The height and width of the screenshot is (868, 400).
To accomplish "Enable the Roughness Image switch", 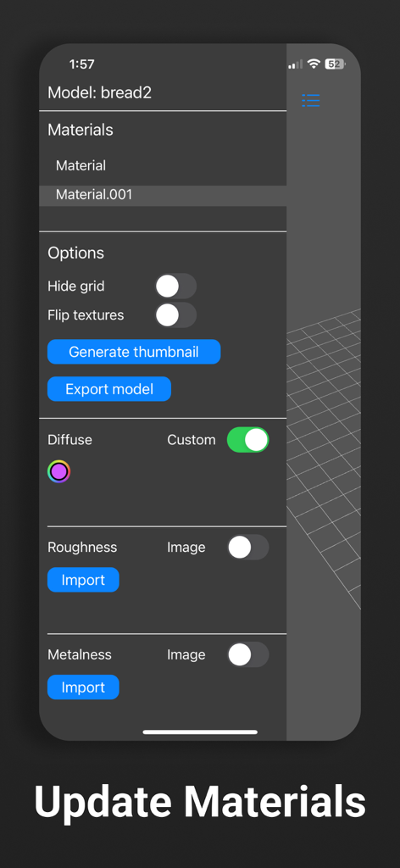I will click(x=247, y=547).
